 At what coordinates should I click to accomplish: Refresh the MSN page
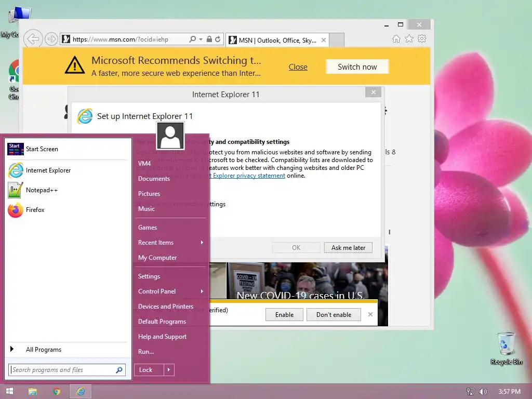tap(218, 39)
